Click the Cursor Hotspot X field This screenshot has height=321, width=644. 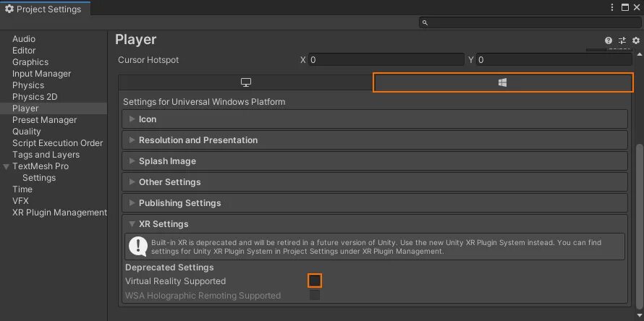point(386,60)
